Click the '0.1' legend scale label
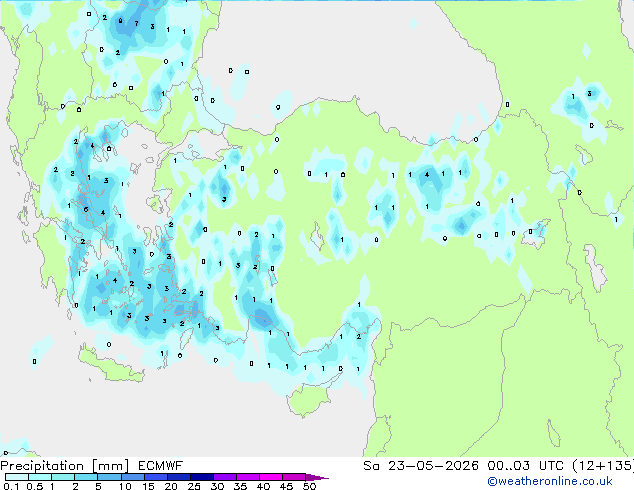This screenshot has width=634, height=490. [x=11, y=486]
